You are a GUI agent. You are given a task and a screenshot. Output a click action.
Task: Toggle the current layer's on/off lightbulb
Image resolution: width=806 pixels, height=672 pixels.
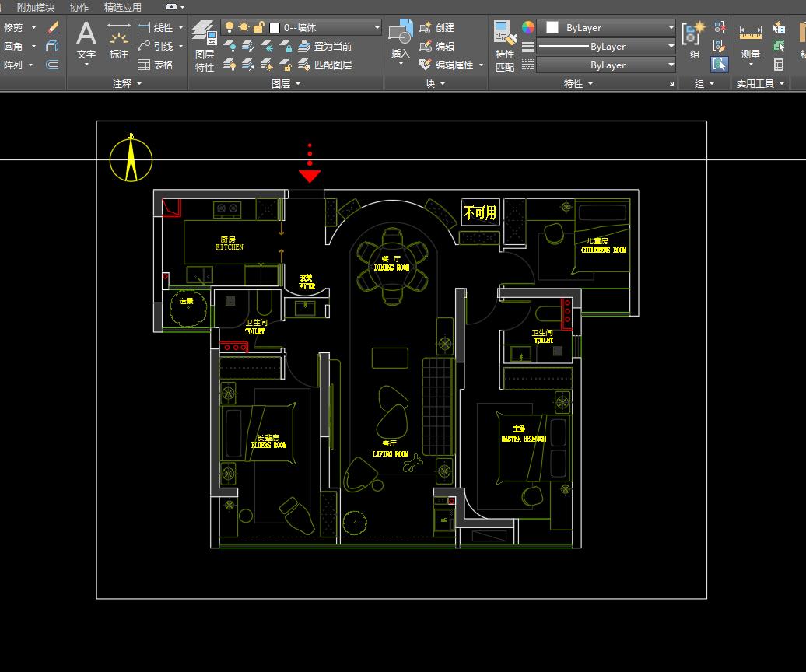pos(230,27)
